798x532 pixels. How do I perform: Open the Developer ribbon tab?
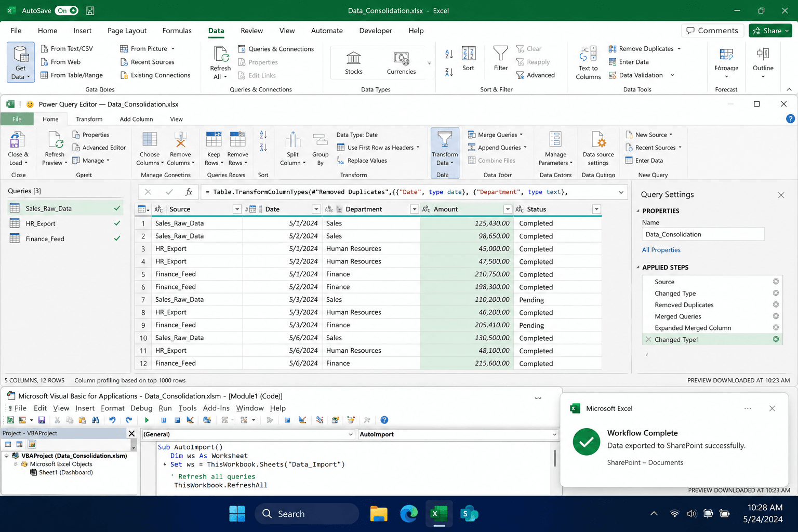[x=376, y=31]
